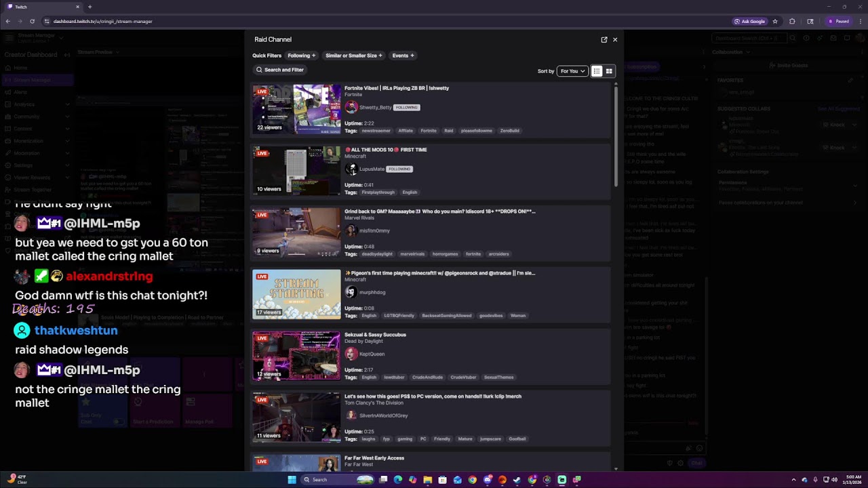Switch to list view layout
Screen dimensions: 868x488
(x=597, y=71)
